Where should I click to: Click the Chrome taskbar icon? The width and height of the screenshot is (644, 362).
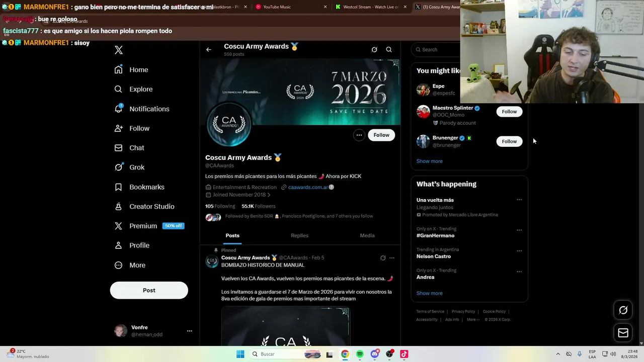pos(345,354)
